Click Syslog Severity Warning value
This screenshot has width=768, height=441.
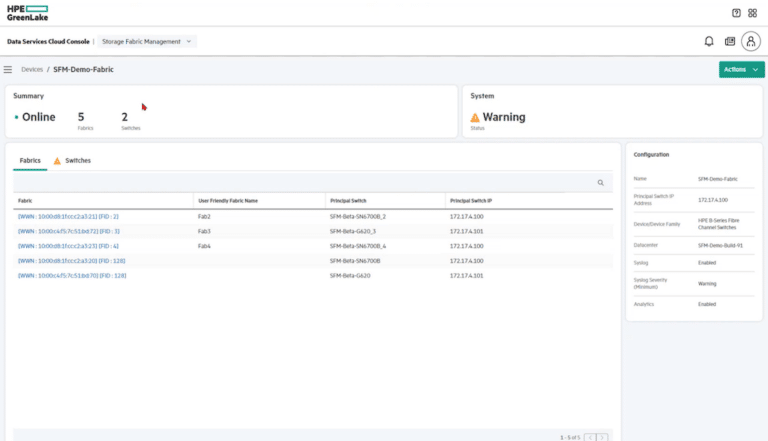click(707, 284)
